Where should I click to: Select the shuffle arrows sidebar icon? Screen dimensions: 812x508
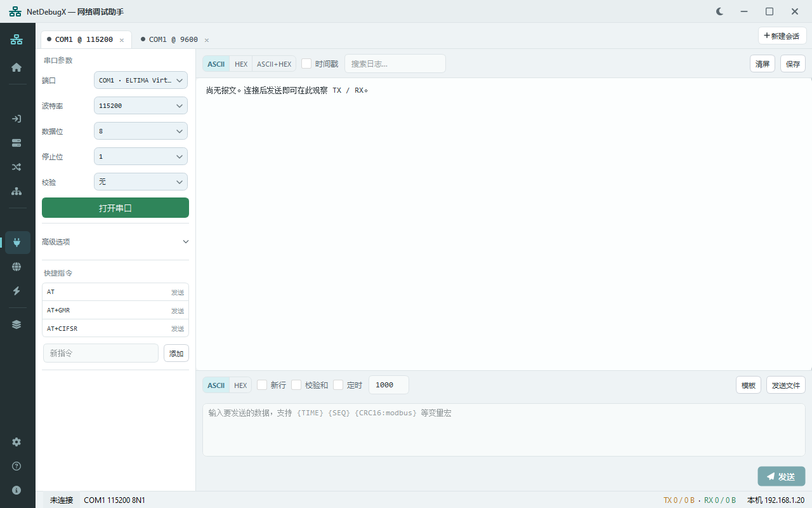[x=16, y=167]
